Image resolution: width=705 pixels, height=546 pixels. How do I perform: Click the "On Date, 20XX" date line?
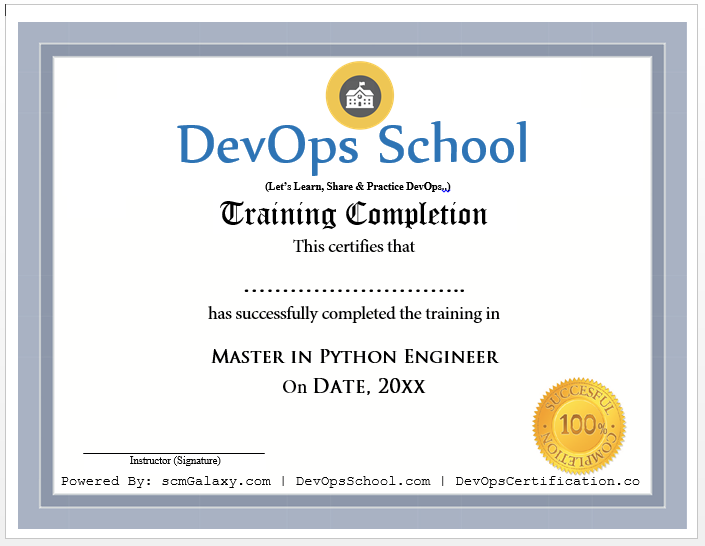(x=353, y=386)
